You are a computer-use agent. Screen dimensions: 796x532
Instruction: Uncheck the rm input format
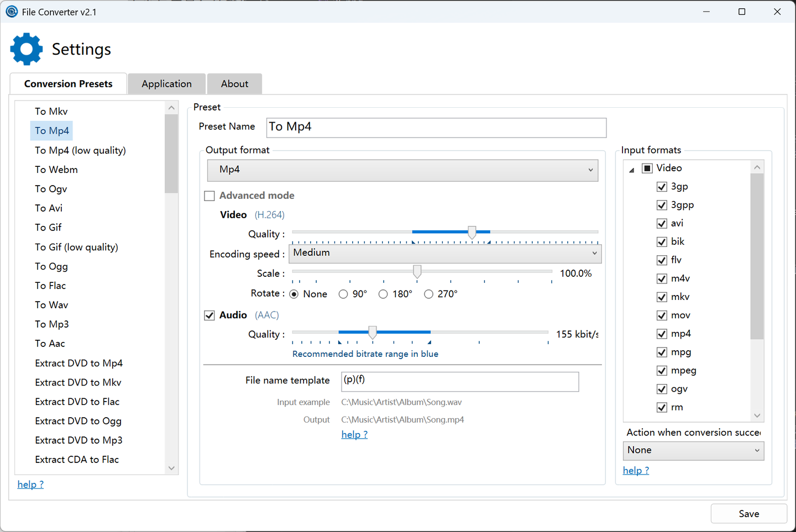tap(662, 408)
